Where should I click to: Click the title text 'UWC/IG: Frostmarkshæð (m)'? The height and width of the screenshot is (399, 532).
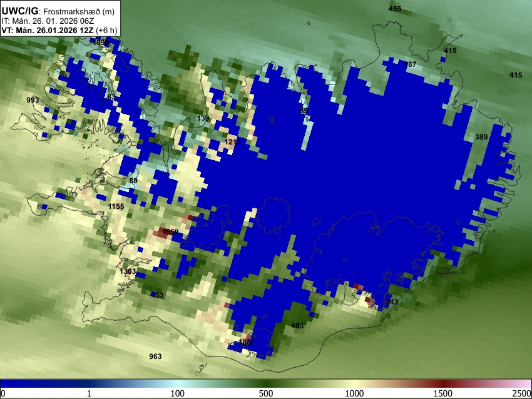(58, 11)
